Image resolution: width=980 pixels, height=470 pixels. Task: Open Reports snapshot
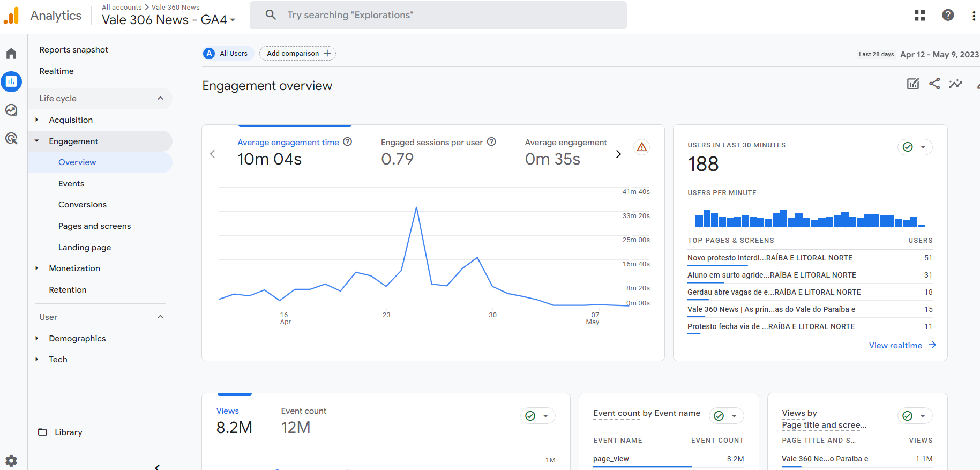pos(74,50)
